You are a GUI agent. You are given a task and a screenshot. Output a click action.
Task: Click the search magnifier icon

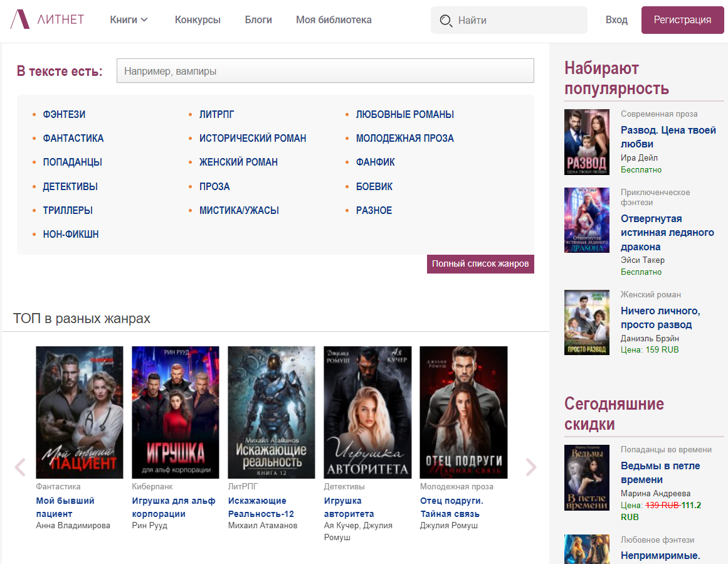coord(446,21)
